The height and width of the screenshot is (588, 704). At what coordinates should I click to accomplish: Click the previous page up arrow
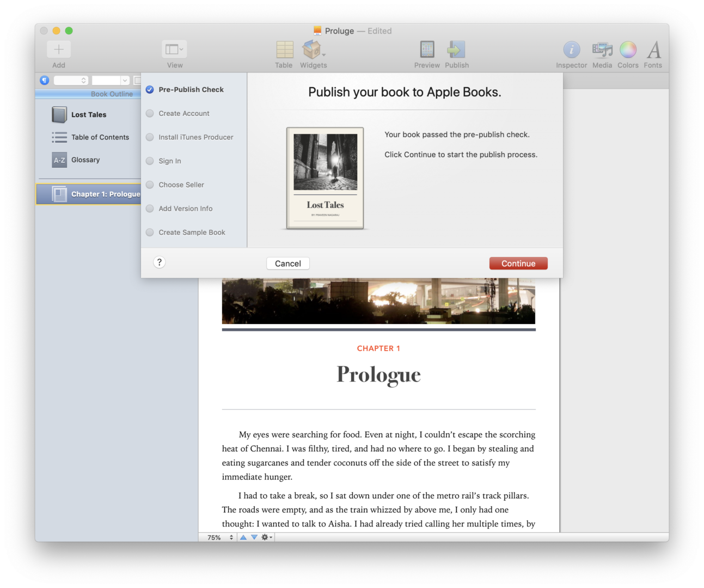click(243, 537)
